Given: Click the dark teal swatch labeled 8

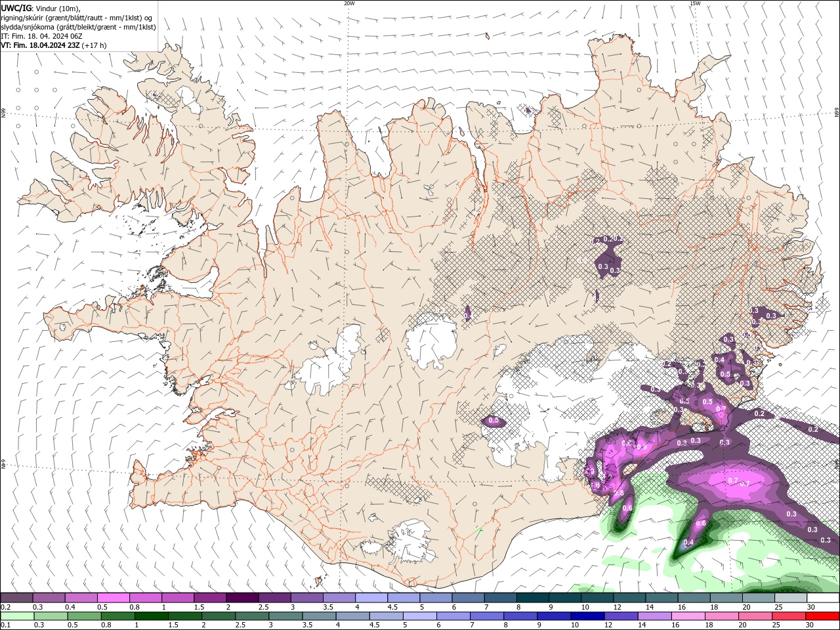Looking at the screenshot, I should pos(532,598).
